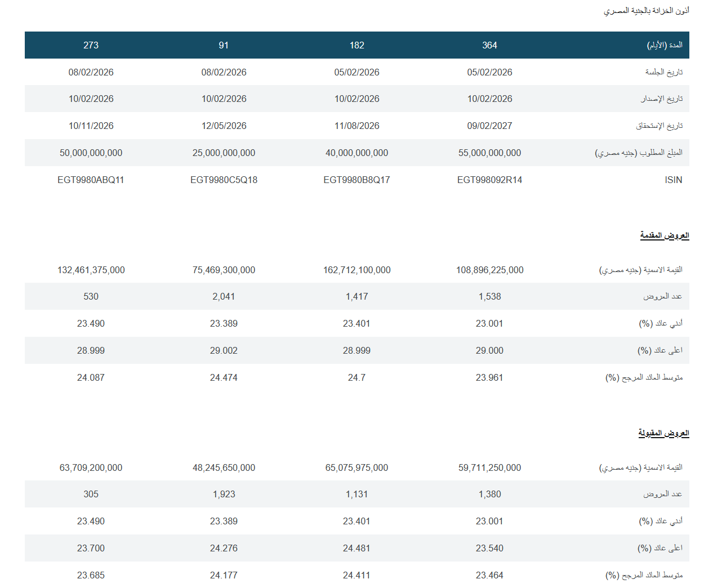Click the underlined العروض المقدمة heading

click(664, 235)
